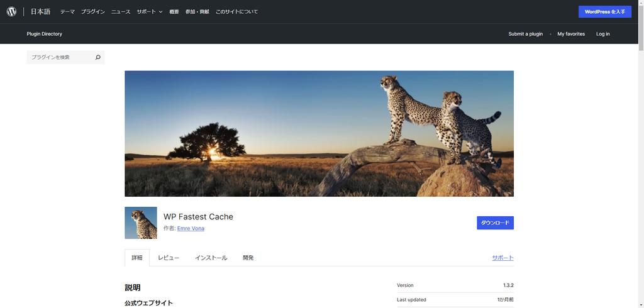Click the WordPress を入手 button
This screenshot has width=644, height=308.
(605, 11)
